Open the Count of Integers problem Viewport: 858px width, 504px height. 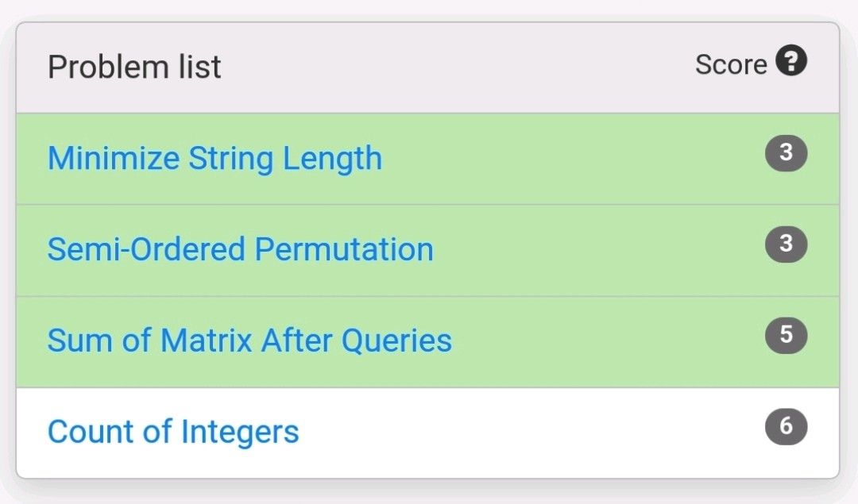tap(173, 433)
